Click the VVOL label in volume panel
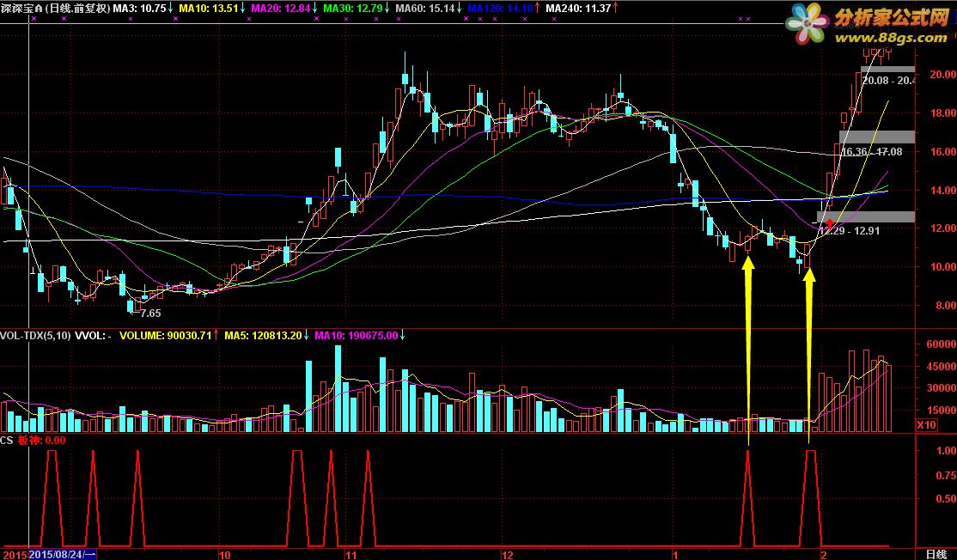The height and width of the screenshot is (560, 957). point(93,336)
